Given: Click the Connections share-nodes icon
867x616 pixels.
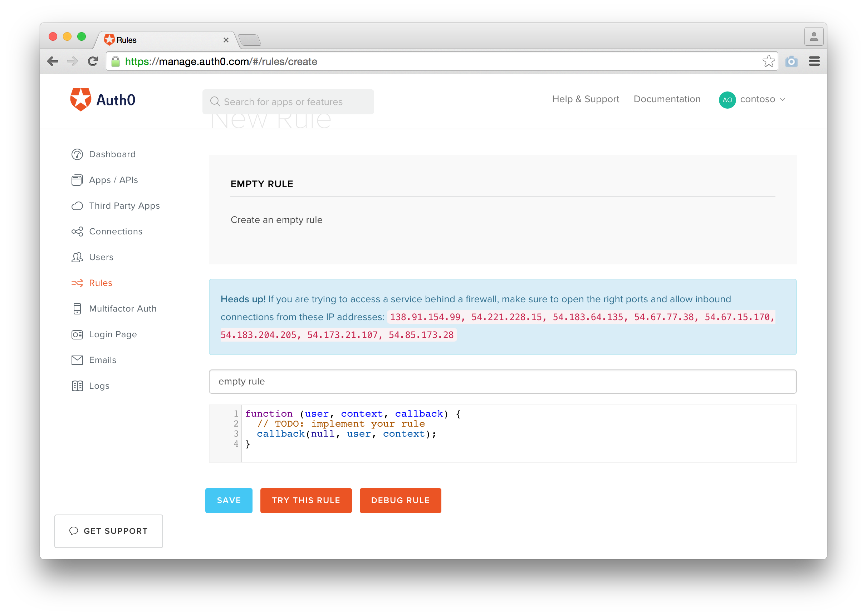Looking at the screenshot, I should (x=77, y=232).
